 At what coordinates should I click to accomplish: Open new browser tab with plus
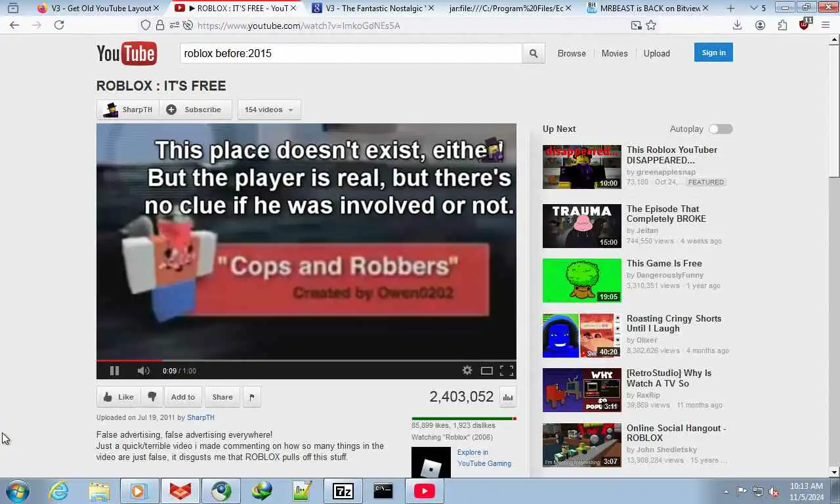pos(731,9)
